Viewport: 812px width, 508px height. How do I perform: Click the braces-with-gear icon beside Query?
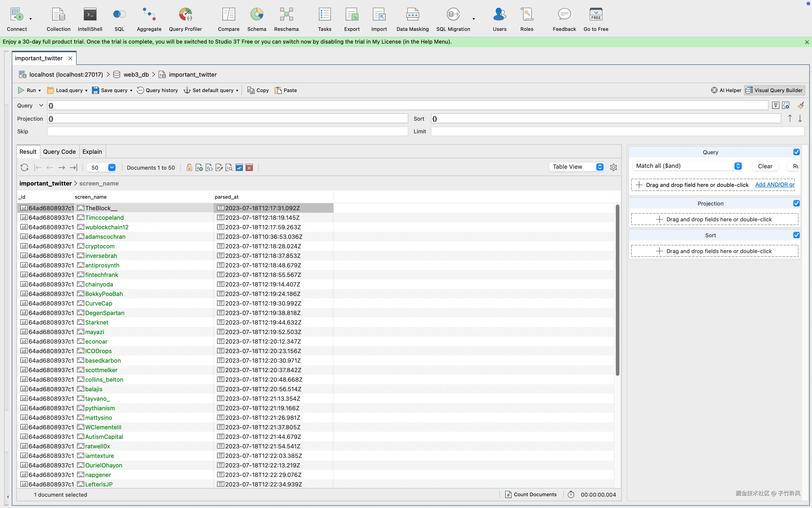point(786,105)
